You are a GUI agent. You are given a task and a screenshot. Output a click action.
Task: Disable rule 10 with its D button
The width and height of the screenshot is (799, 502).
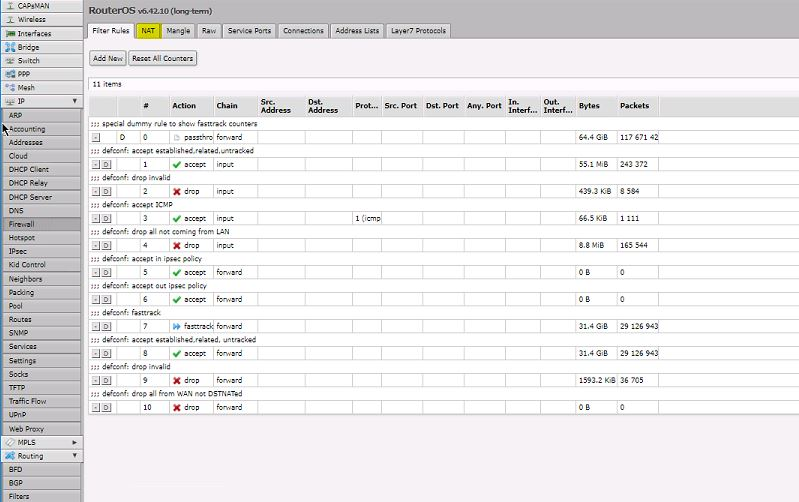106,408
